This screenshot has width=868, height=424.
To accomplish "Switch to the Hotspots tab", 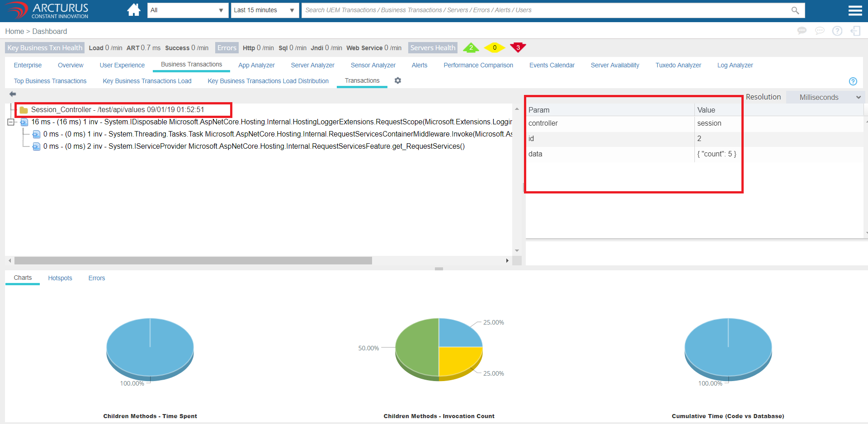I will (60, 278).
